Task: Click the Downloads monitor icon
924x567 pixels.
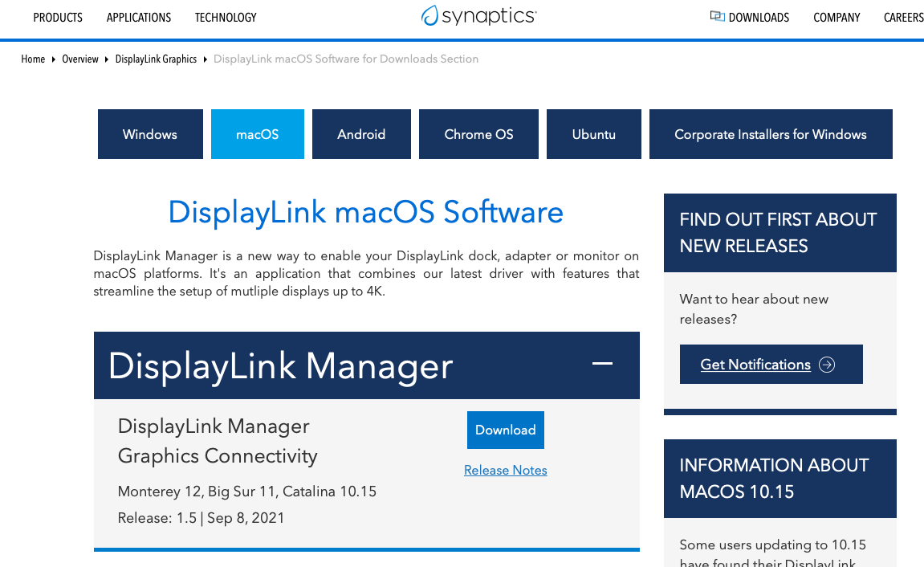Action: (717, 16)
